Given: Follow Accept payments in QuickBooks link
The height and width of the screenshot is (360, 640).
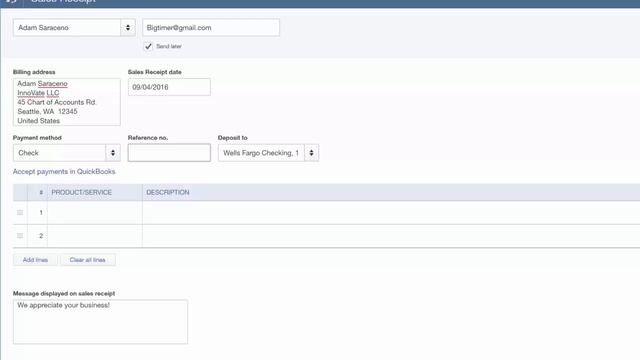Looking at the screenshot, I should click(x=64, y=171).
